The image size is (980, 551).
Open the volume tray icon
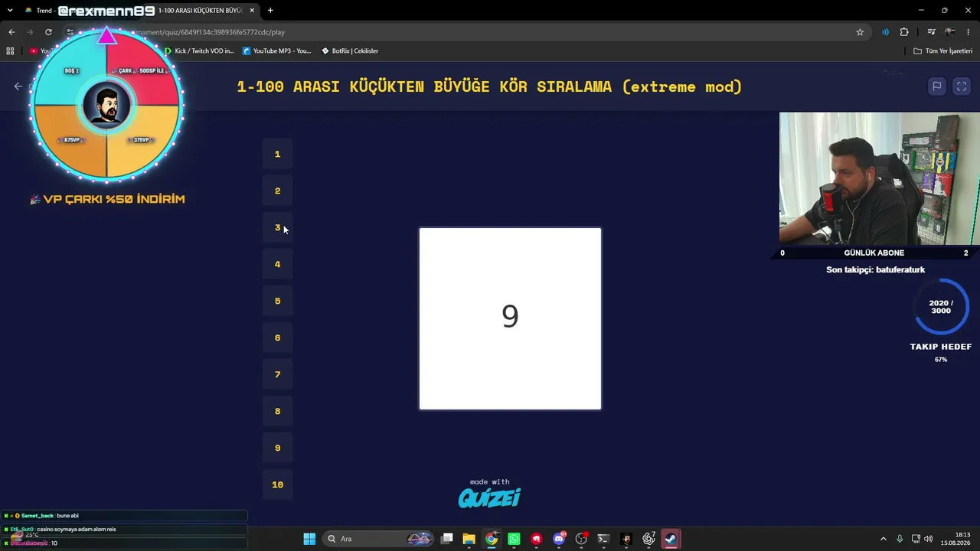[x=929, y=539]
